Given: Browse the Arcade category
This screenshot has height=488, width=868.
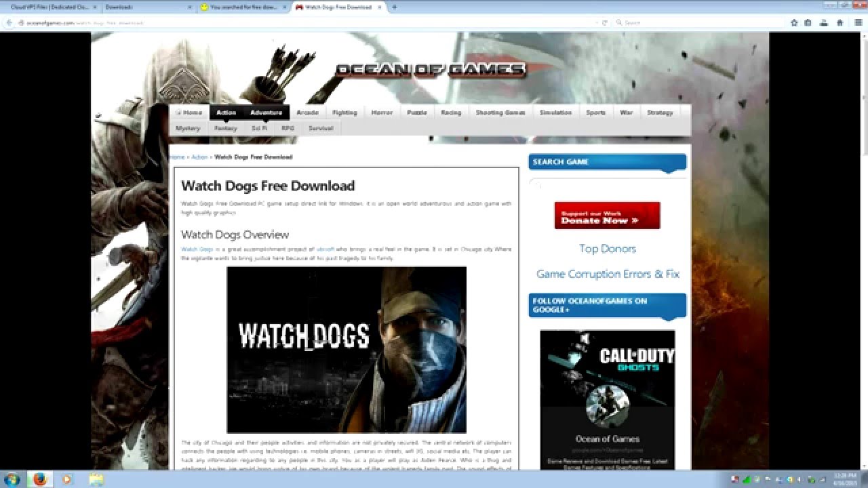Looking at the screenshot, I should pyautogui.click(x=307, y=113).
